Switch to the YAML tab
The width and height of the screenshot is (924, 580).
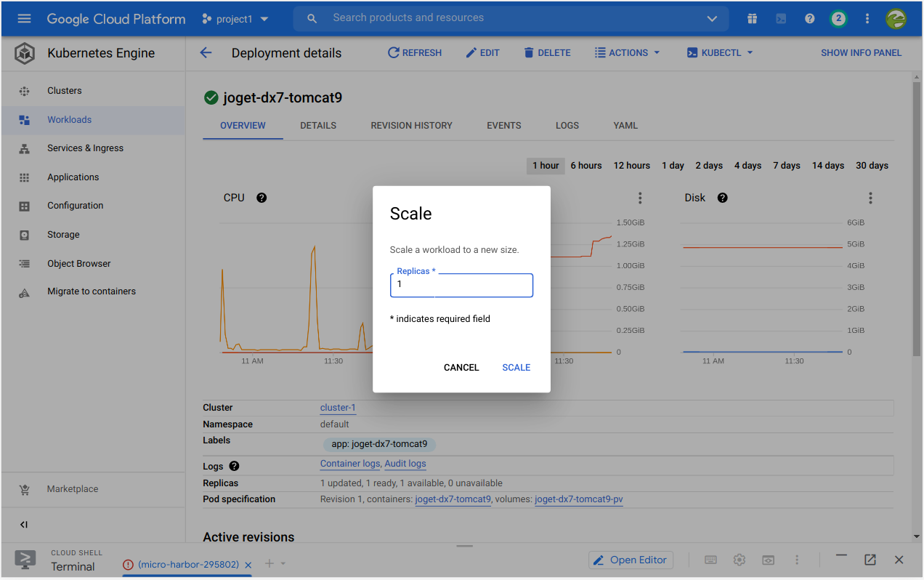pos(625,126)
